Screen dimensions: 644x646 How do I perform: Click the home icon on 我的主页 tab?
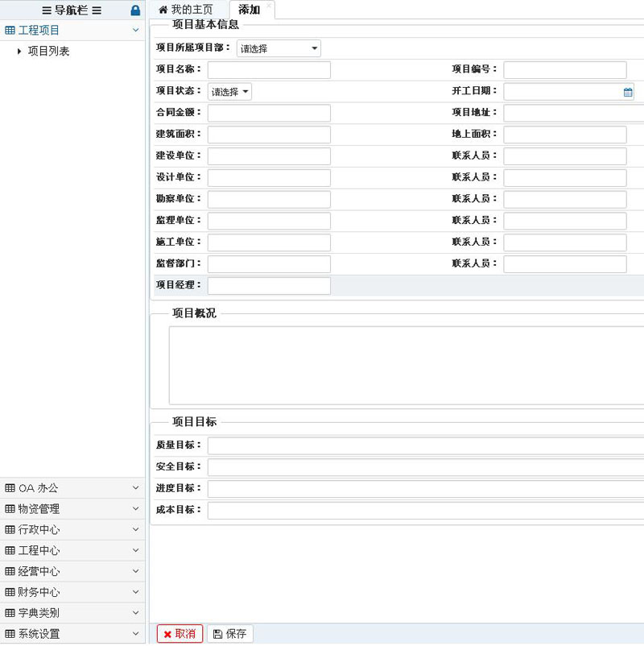[163, 10]
